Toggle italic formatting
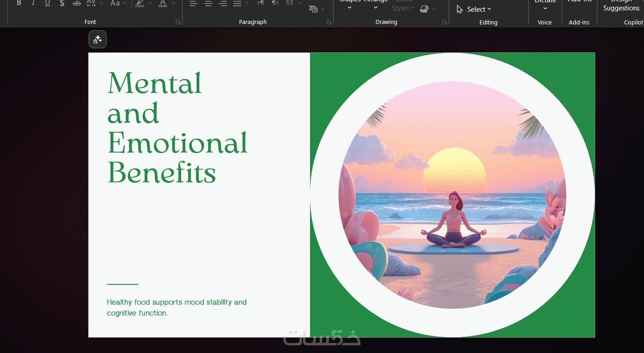This screenshot has width=644, height=353. pyautogui.click(x=33, y=3)
